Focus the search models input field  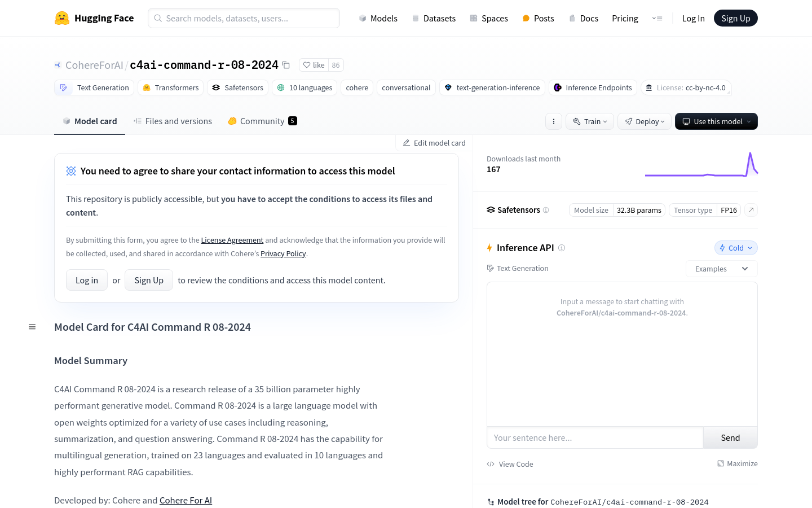point(244,18)
